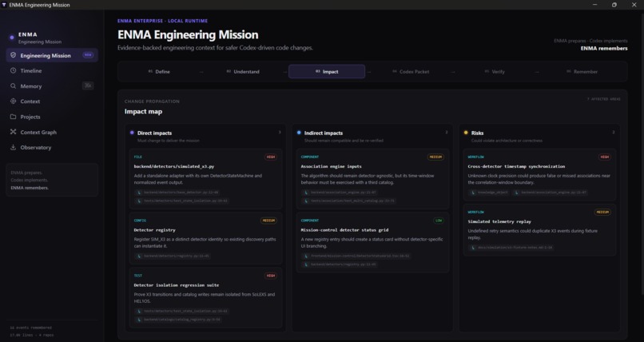Click the ENMA purple logo dot
This screenshot has height=342, width=644.
[12, 38]
